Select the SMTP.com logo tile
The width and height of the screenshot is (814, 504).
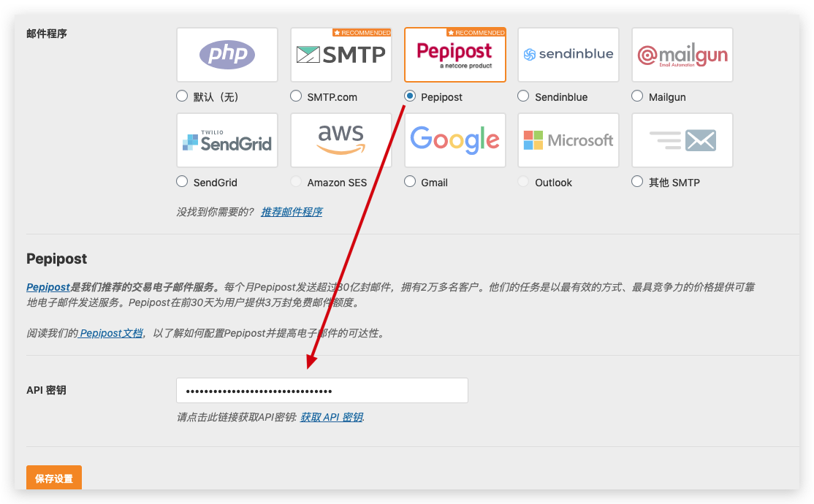click(341, 55)
